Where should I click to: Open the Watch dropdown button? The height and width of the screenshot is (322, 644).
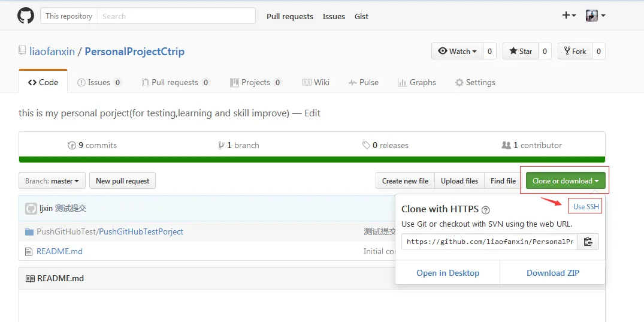pos(458,52)
